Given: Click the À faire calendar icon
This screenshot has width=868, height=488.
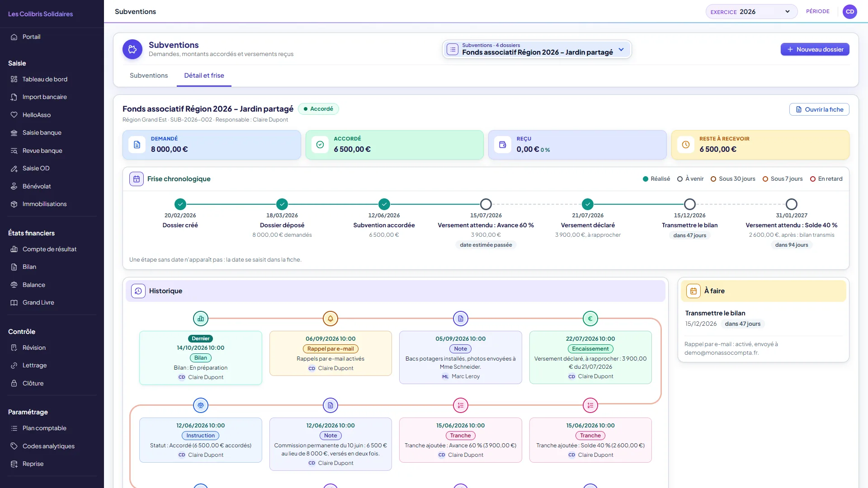Looking at the screenshot, I should click(693, 291).
